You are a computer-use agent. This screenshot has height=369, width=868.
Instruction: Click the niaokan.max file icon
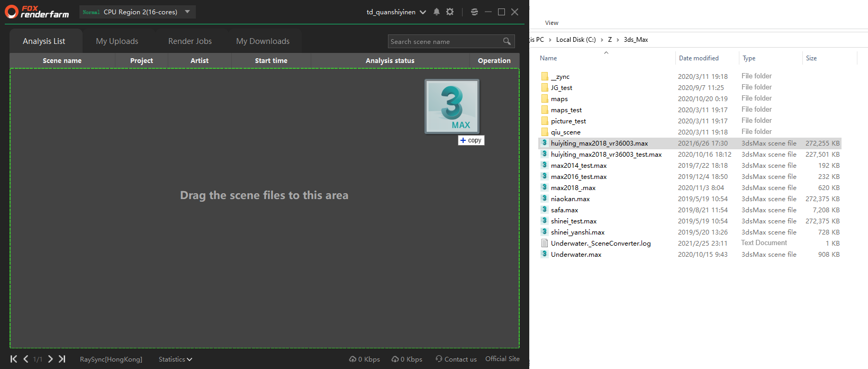(x=544, y=199)
